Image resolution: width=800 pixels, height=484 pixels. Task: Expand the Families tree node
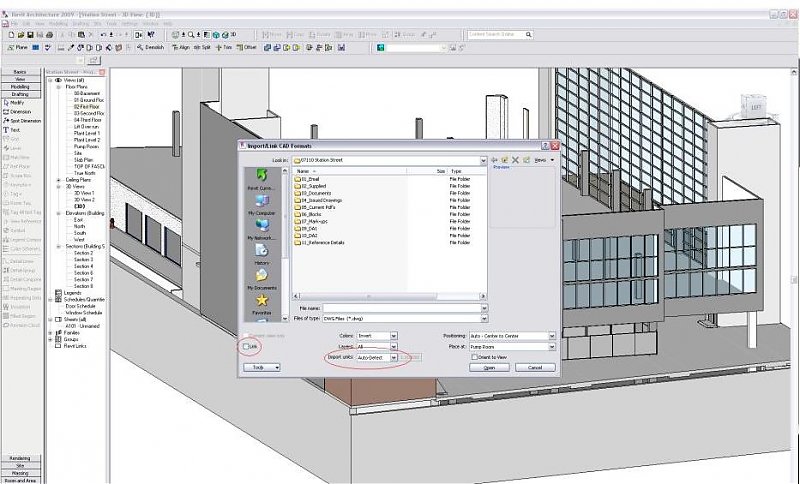51,333
